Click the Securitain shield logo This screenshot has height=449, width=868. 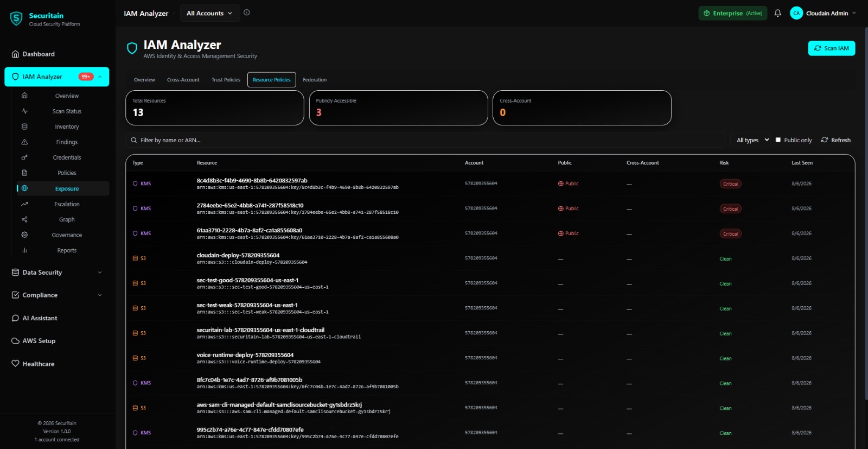(16, 19)
